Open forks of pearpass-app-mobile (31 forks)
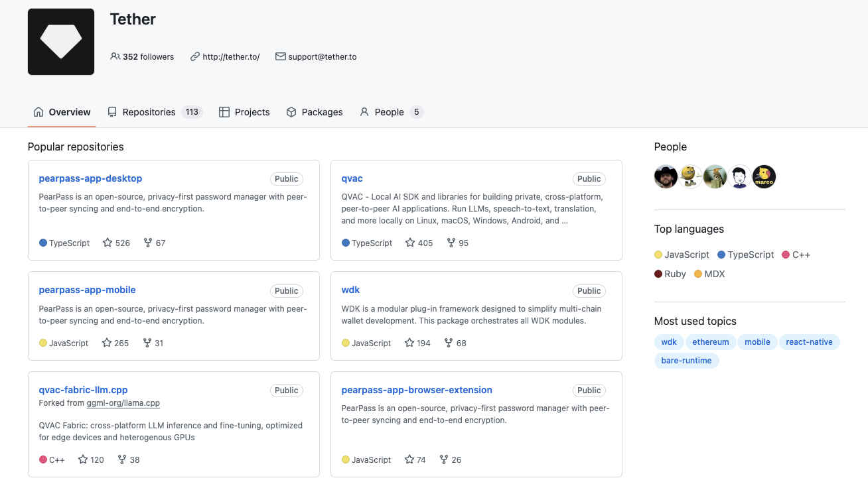868x490 pixels. [153, 343]
